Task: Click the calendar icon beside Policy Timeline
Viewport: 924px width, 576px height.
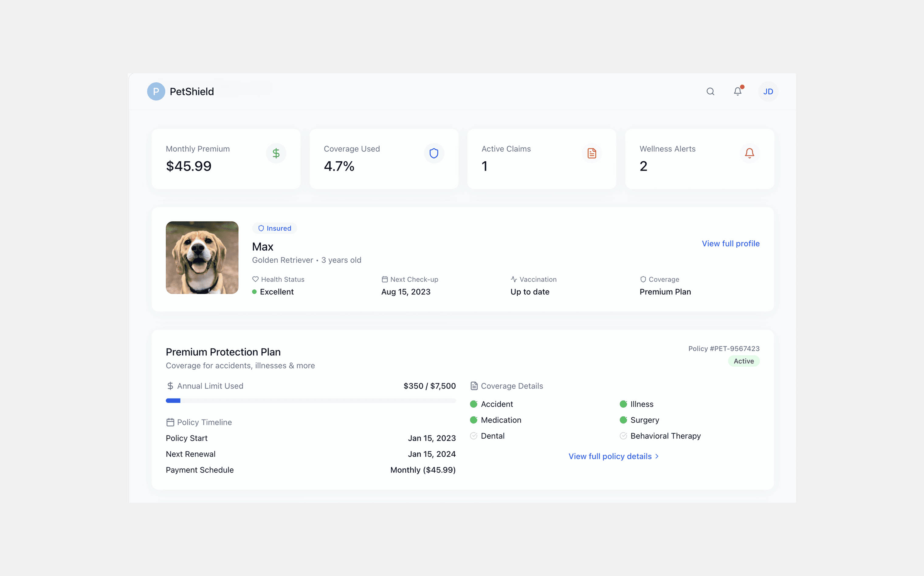Action: pos(170,422)
